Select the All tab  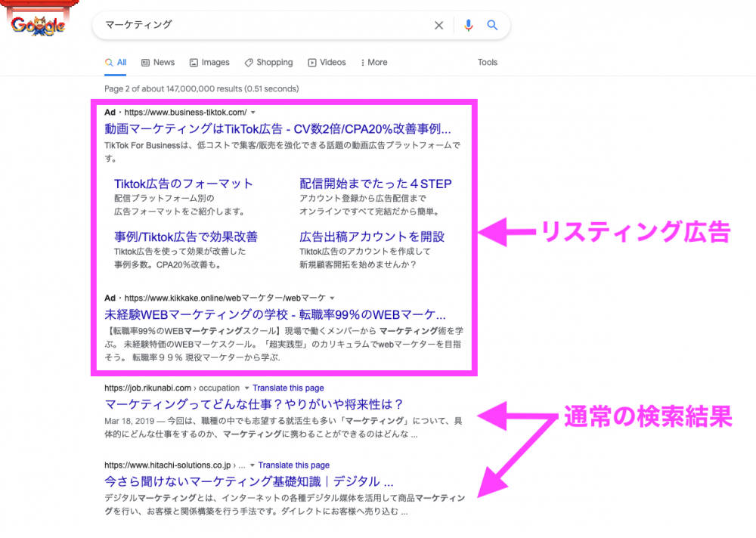[x=116, y=63]
